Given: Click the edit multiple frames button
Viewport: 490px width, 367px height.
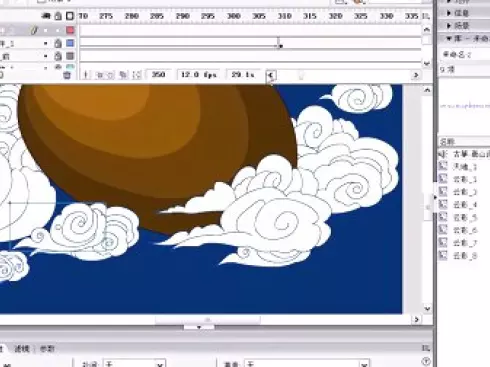Looking at the screenshot, I should (x=123, y=75).
